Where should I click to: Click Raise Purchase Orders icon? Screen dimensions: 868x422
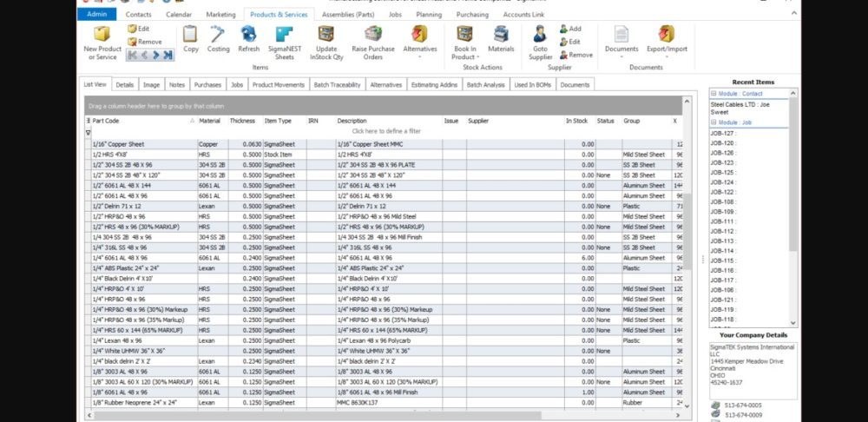click(373, 35)
